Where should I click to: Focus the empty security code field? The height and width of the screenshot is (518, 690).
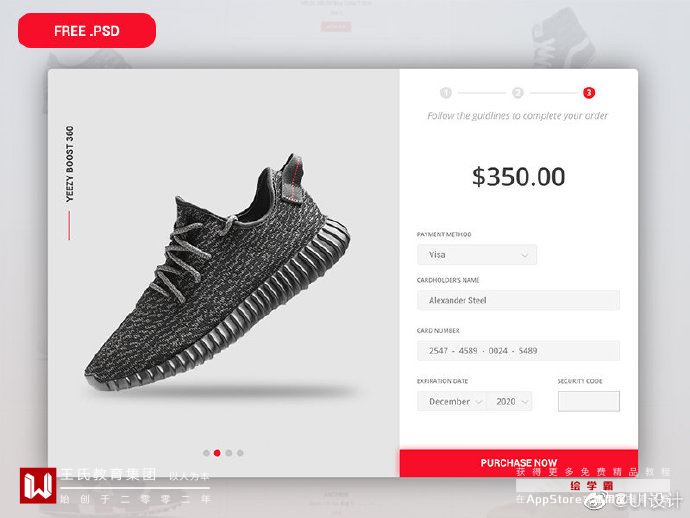pos(589,401)
